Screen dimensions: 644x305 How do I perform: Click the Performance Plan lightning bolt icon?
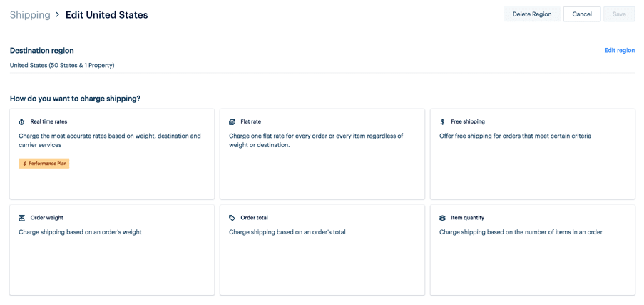[25, 164]
